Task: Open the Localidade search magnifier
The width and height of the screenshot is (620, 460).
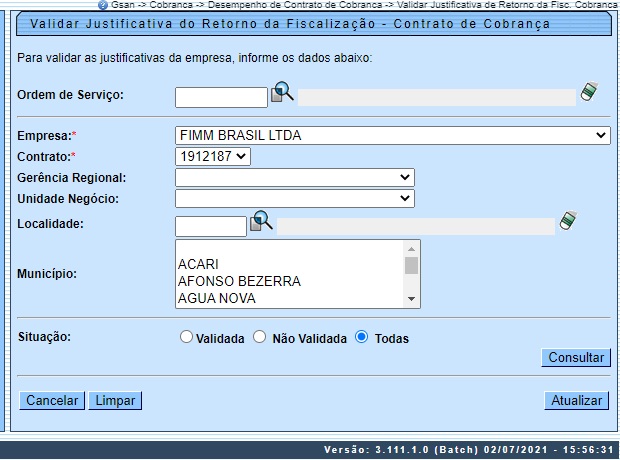Action: click(261, 221)
